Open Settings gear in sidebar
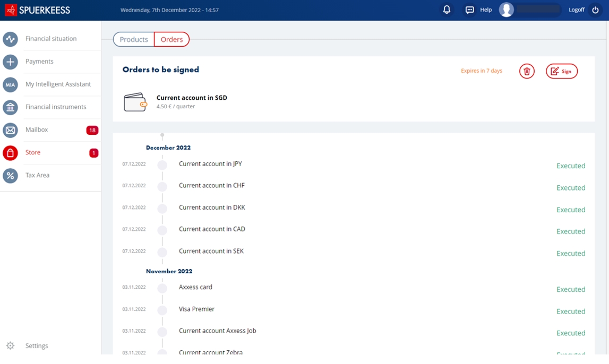 coord(11,346)
